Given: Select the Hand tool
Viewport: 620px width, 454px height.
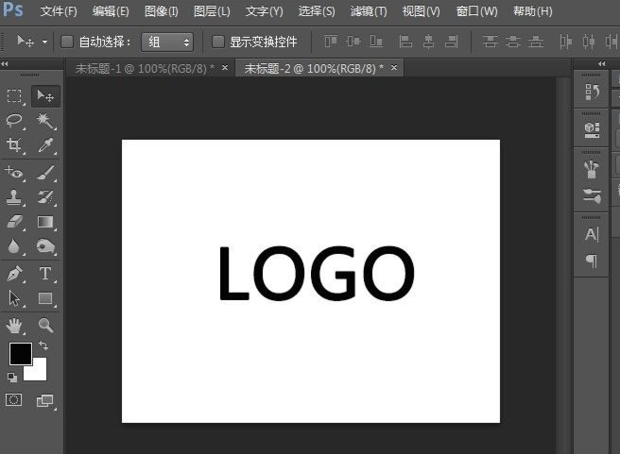Looking at the screenshot, I should coord(14,325).
